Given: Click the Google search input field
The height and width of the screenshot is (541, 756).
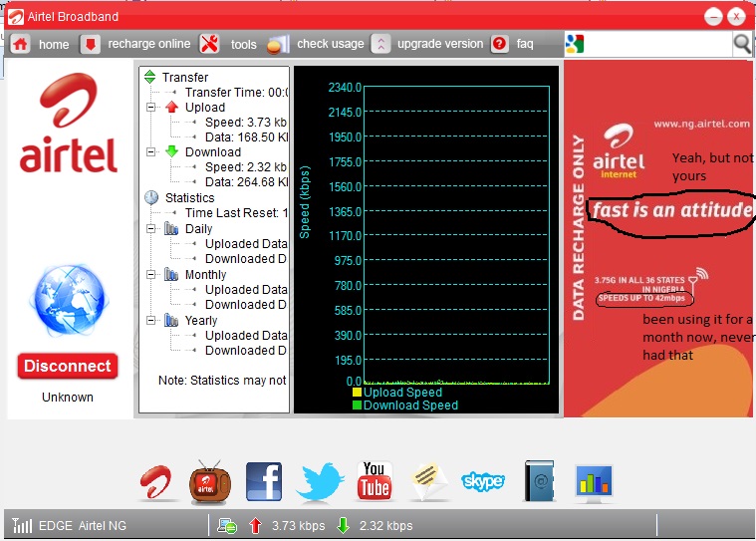Looking at the screenshot, I should point(657,44).
